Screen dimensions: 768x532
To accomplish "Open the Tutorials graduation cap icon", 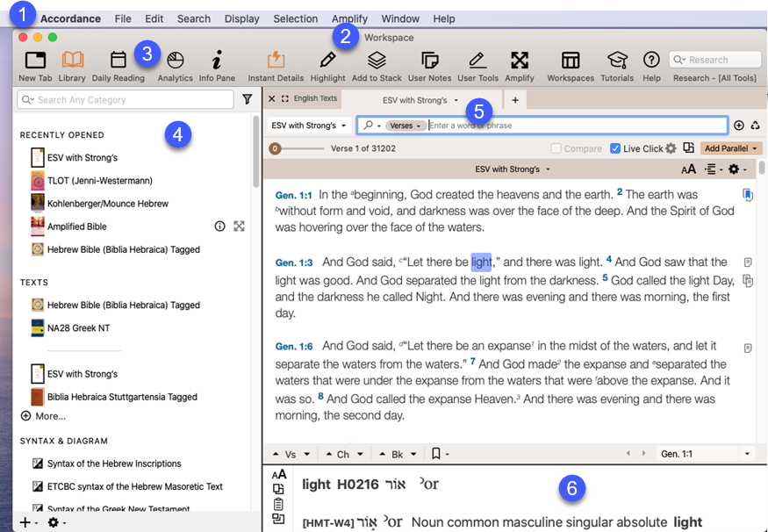I will coord(617,61).
